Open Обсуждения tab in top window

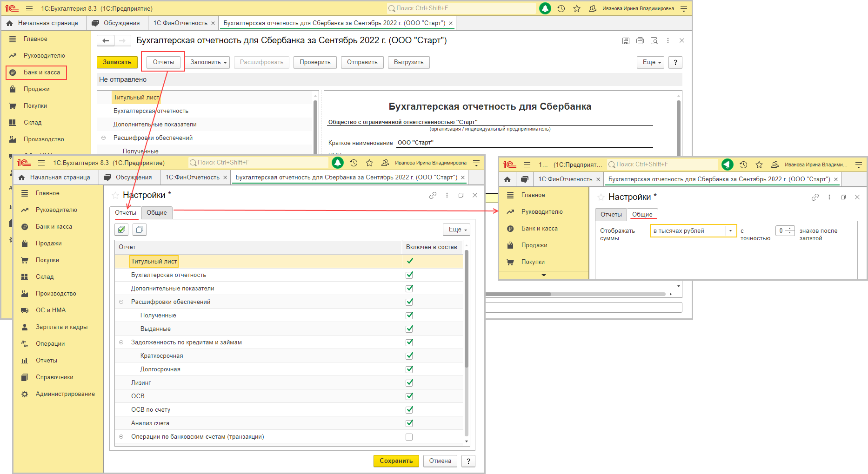116,23
